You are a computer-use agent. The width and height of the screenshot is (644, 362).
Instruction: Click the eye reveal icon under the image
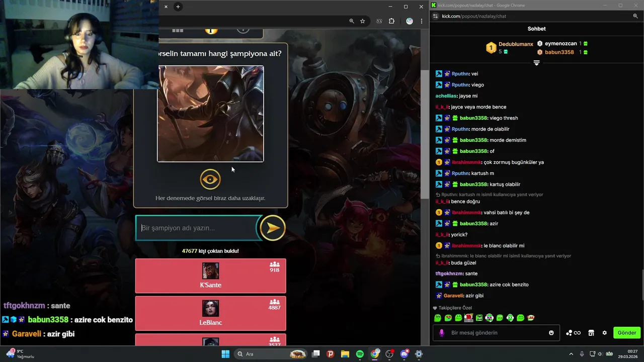[210, 179]
